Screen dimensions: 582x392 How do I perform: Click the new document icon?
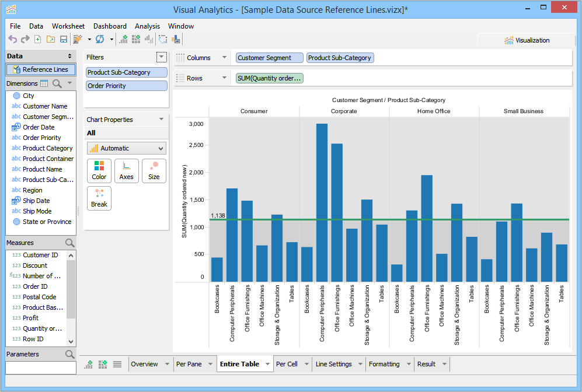[38, 39]
